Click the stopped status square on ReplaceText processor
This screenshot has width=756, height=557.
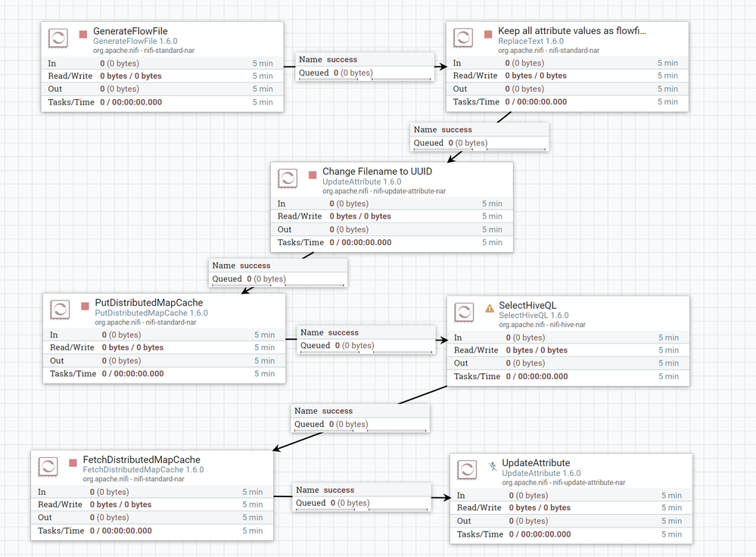click(488, 34)
